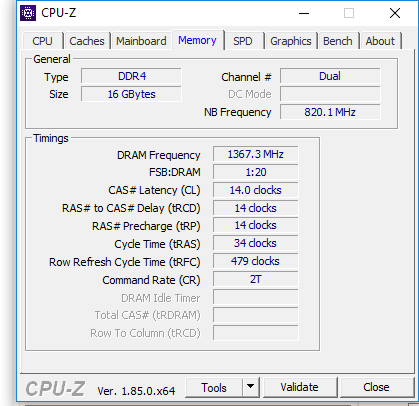
Task: Click the DRAM Frequency label
Action: [159, 155]
